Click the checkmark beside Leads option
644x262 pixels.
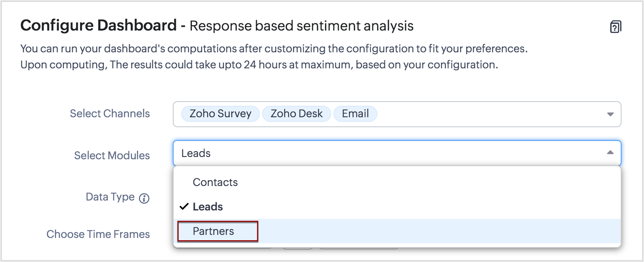pyautogui.click(x=184, y=207)
